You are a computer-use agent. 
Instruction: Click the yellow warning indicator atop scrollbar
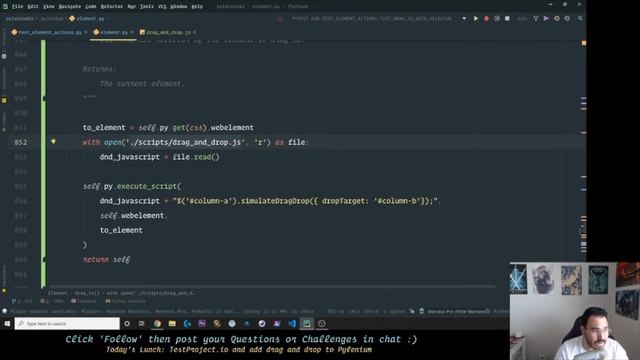584,43
